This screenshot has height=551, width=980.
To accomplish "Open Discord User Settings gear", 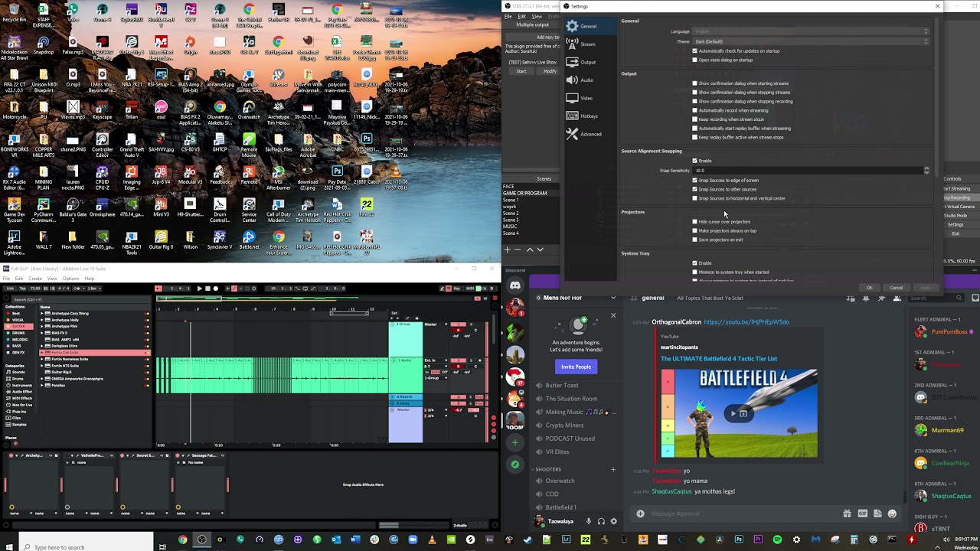I will (x=613, y=522).
